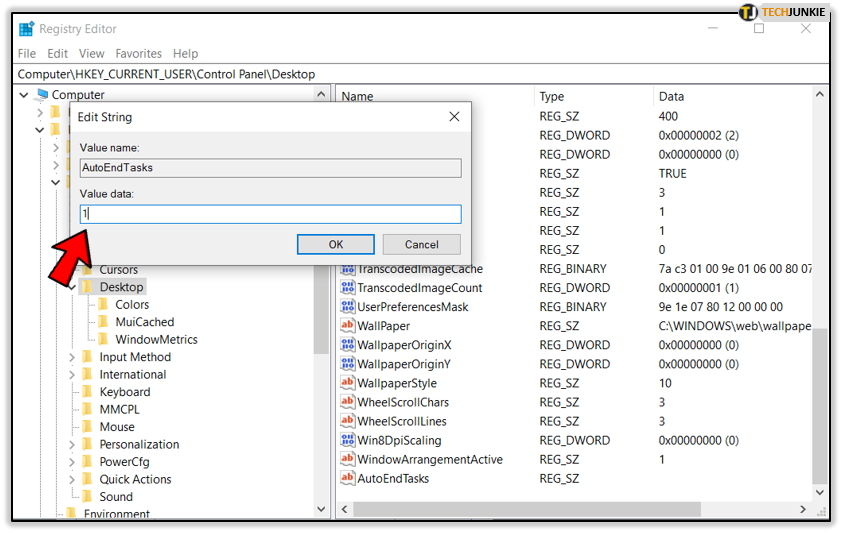Image resolution: width=842 pixels, height=533 pixels.
Task: Open the View menu
Action: click(91, 54)
